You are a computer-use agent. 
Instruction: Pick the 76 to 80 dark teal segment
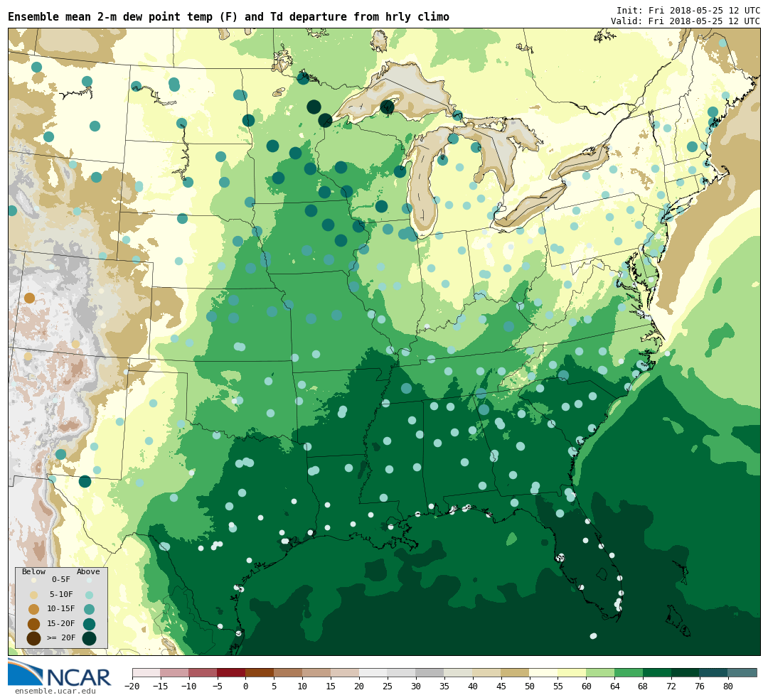pyautogui.click(x=714, y=672)
